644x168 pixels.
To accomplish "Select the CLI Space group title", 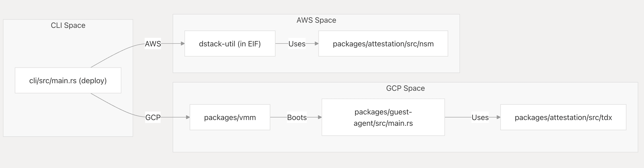I will pos(68,25).
